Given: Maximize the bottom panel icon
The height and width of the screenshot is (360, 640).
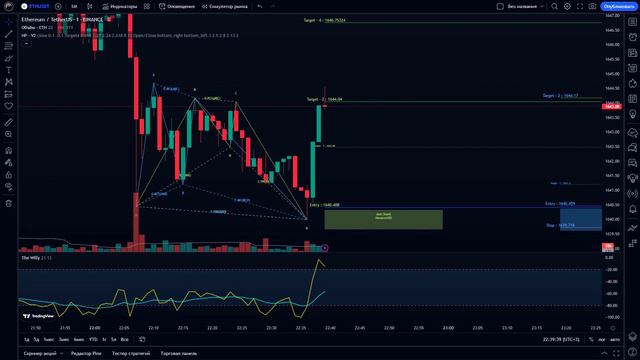Looking at the screenshot, I should coord(616,353).
